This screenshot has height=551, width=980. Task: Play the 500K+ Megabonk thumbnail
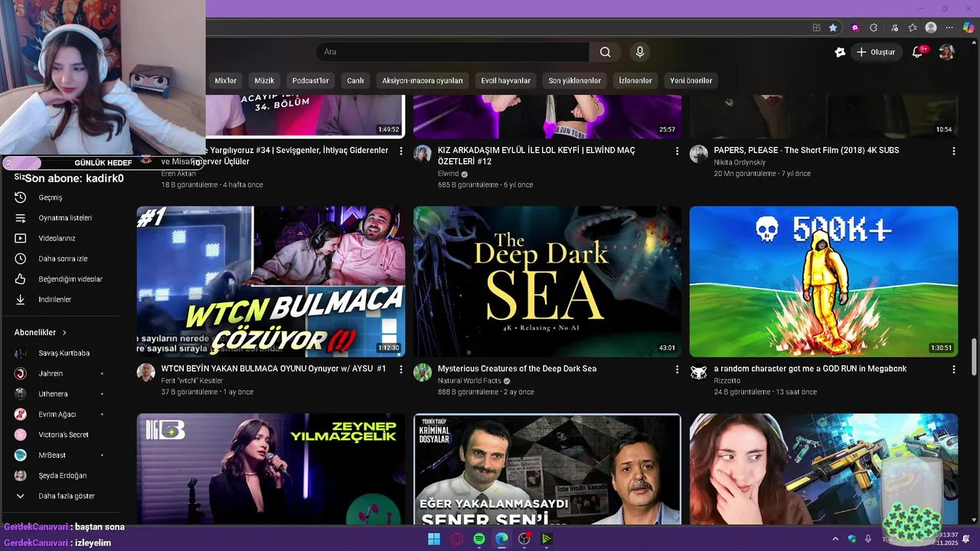click(824, 282)
